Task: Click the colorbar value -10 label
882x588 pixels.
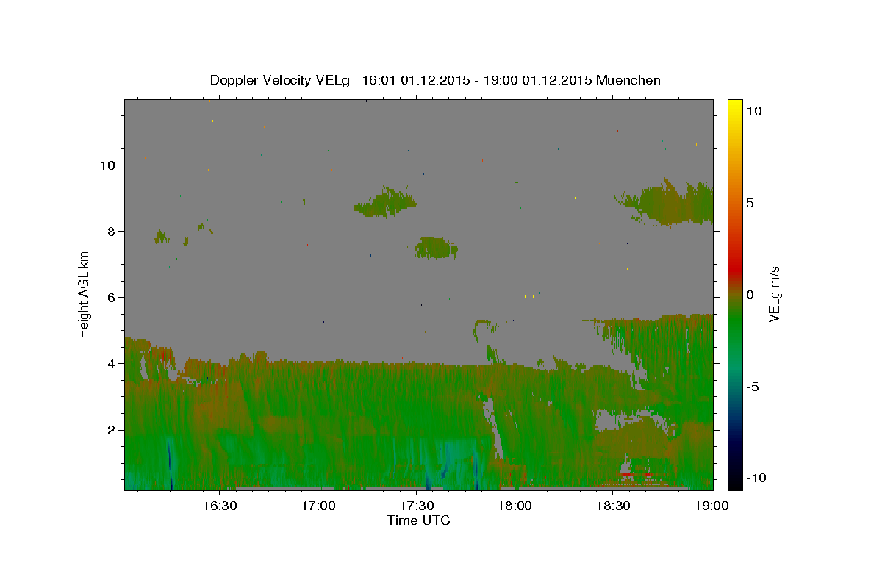Action: [x=755, y=478]
